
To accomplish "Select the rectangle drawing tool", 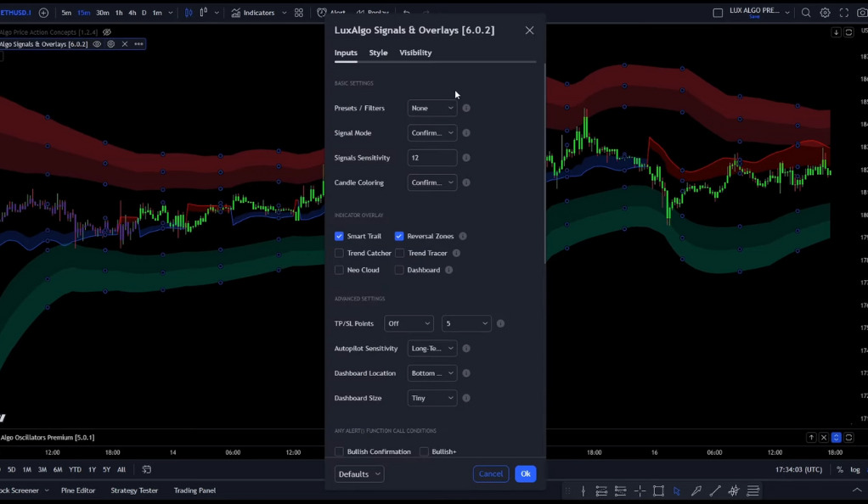I will [x=658, y=490].
